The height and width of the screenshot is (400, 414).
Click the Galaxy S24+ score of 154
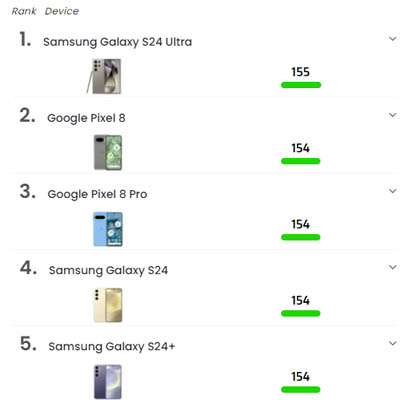[301, 377]
